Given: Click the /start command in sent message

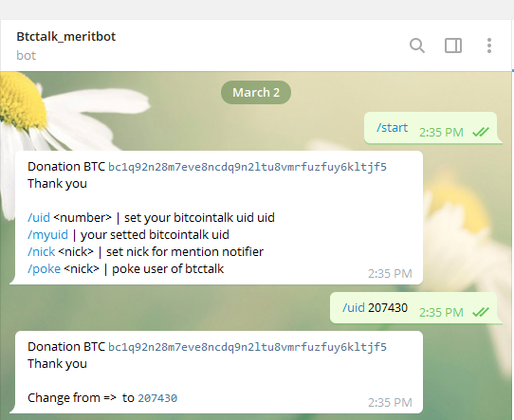Looking at the screenshot, I should (x=392, y=127).
